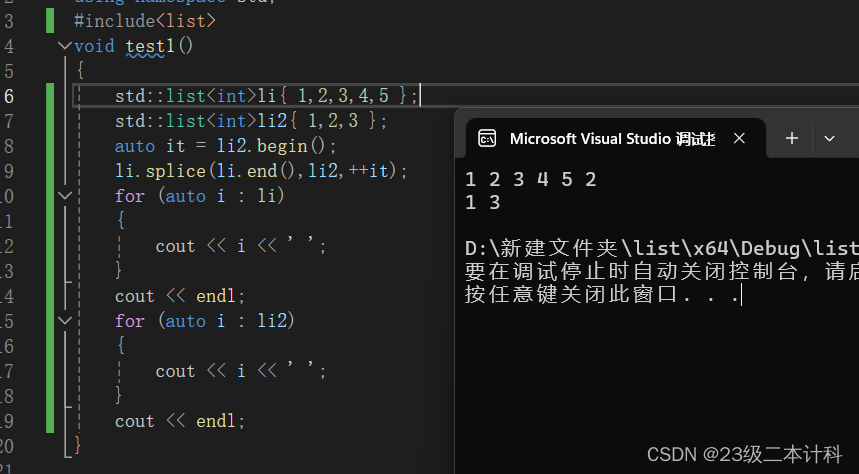Click the D:\新建文件夹\list path in console
The width and height of the screenshot is (859, 474).
pyautogui.click(x=661, y=249)
